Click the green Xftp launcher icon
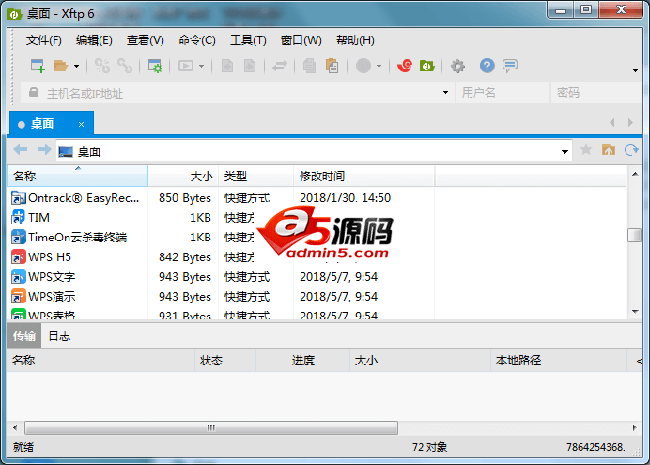The width and height of the screenshot is (650, 465). (427, 65)
